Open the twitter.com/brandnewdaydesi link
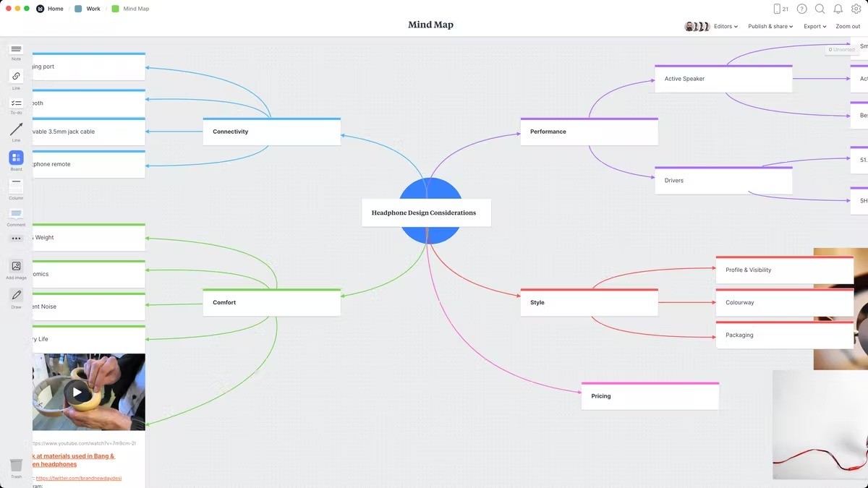Screen dimensions: 868x488 coord(78,478)
